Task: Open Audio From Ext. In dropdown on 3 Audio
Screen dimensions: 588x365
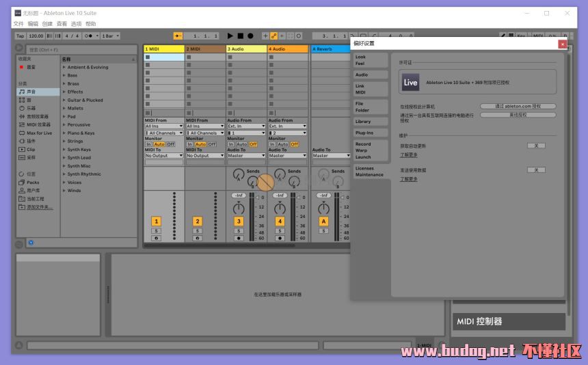Action: click(x=246, y=126)
